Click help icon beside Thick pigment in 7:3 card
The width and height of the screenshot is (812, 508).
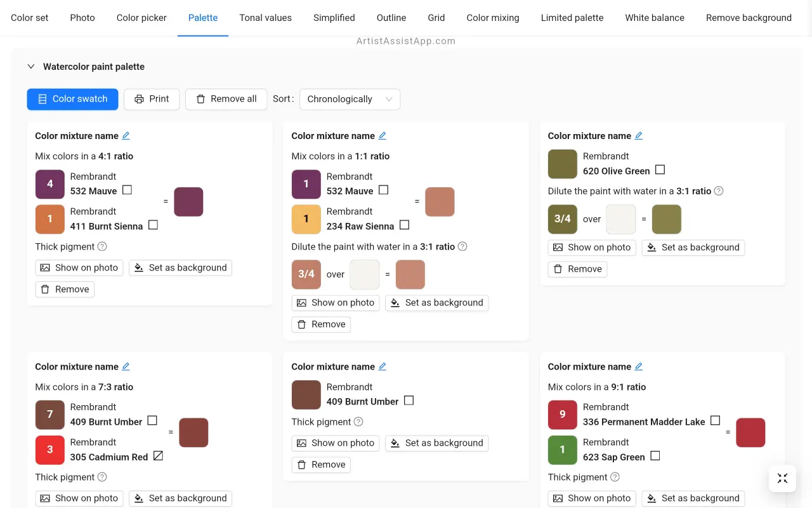(x=102, y=477)
